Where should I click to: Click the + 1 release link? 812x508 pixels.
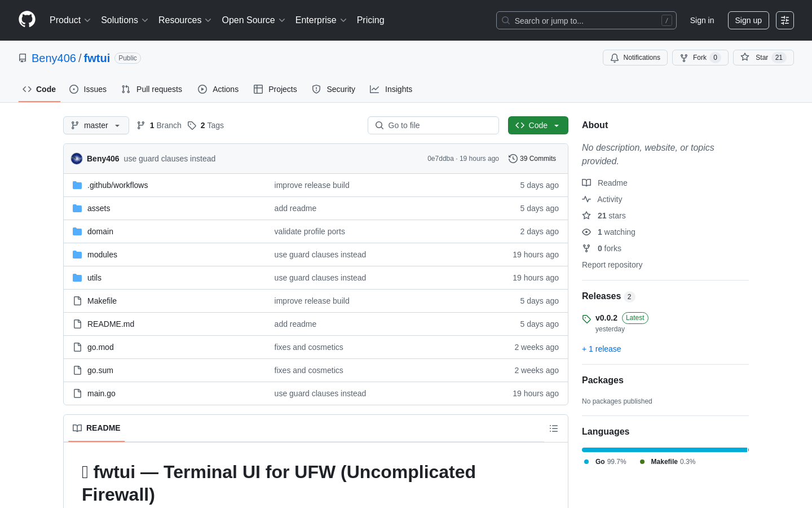point(601,349)
